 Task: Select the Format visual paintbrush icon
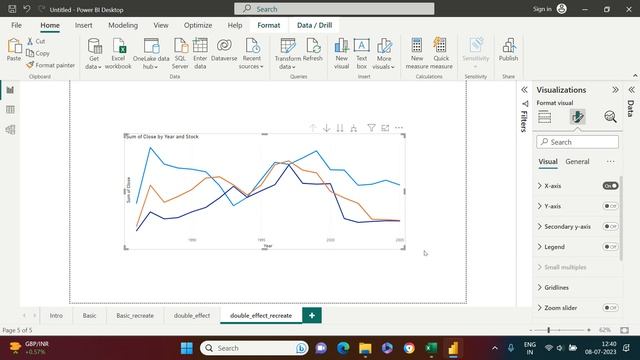click(x=578, y=117)
